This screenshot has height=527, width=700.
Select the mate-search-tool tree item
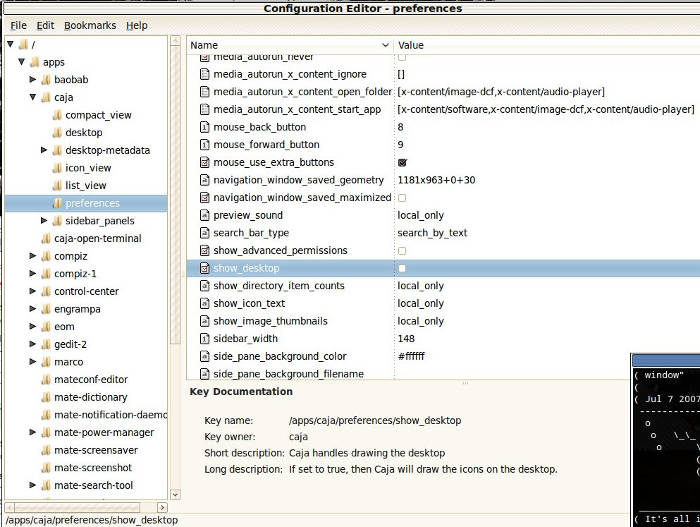point(93,485)
